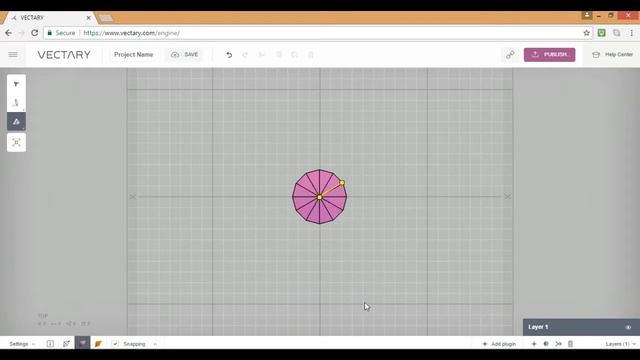Image resolution: width=640 pixels, height=360 pixels.
Task: Click the delete trash icon in top toolbar
Action: [311, 55]
